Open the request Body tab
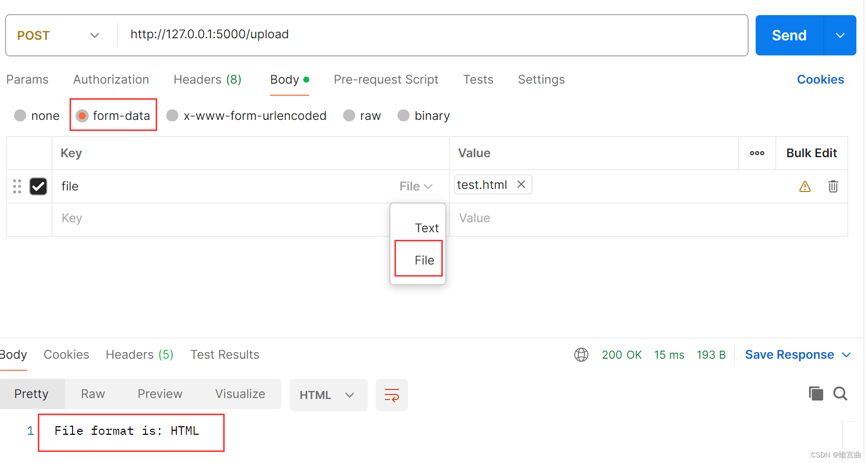 pos(289,80)
